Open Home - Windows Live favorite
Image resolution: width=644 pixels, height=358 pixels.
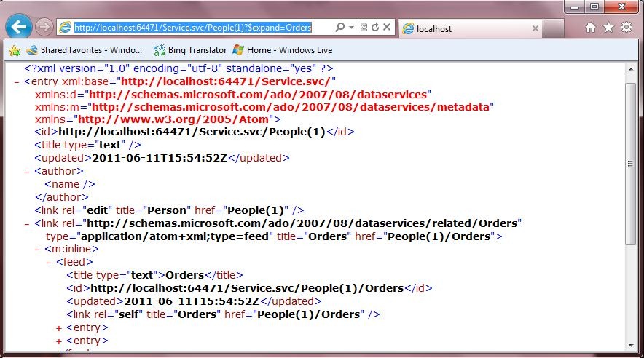coord(282,50)
